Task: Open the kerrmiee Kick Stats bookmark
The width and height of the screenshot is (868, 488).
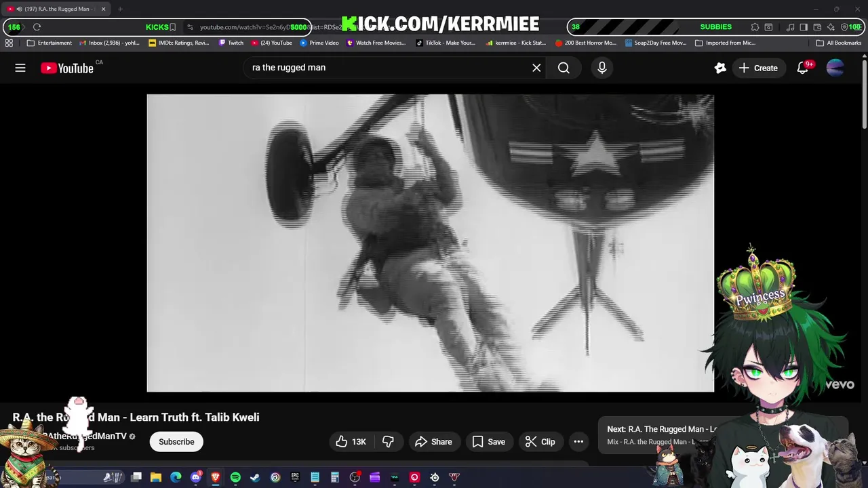Action: 516,43
